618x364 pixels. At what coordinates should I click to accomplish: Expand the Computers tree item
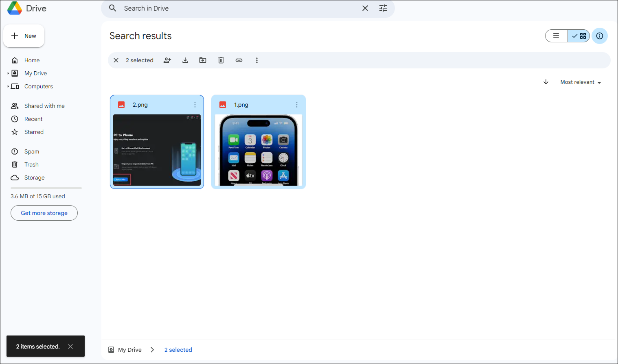tap(8, 86)
